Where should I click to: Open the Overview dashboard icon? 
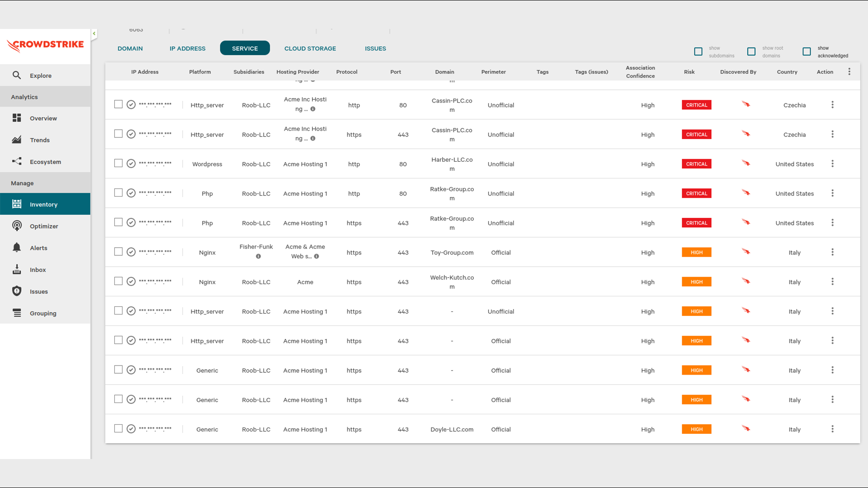pos(17,118)
